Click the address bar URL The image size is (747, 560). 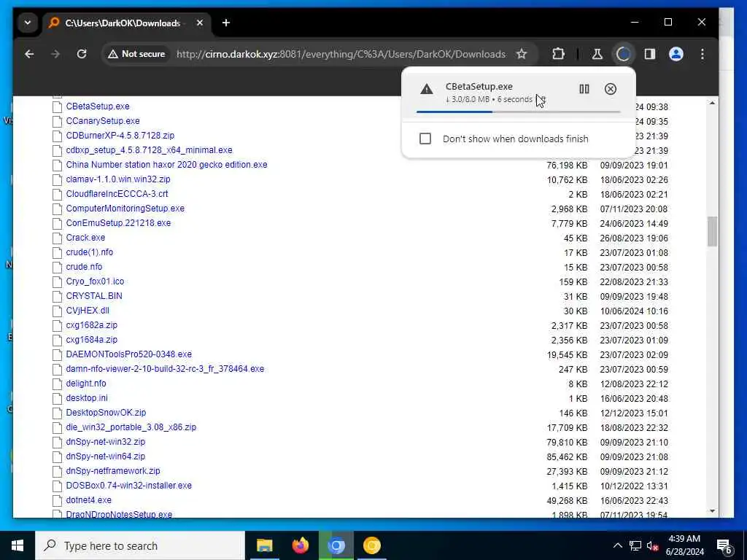click(341, 54)
